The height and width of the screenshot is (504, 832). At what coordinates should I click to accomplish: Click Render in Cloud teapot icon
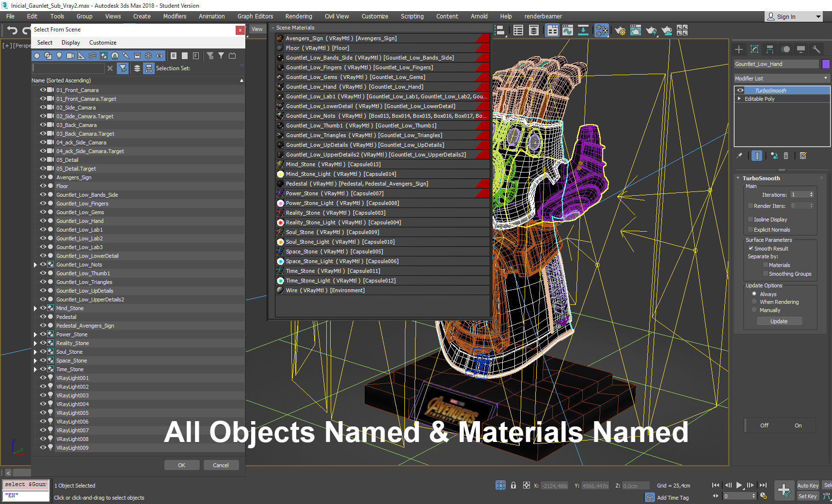(667, 31)
